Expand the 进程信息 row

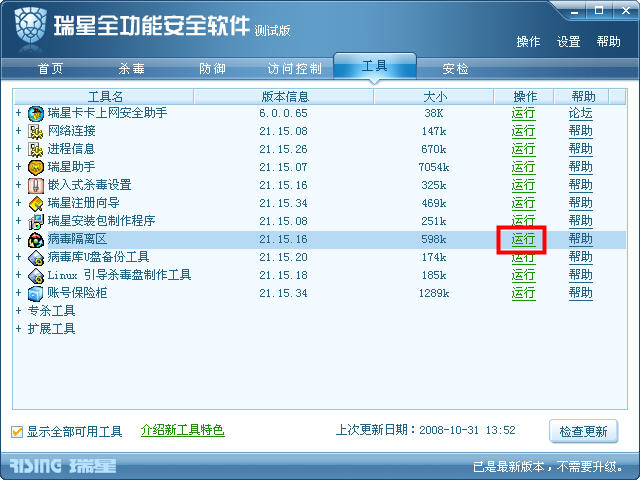click(x=18, y=149)
